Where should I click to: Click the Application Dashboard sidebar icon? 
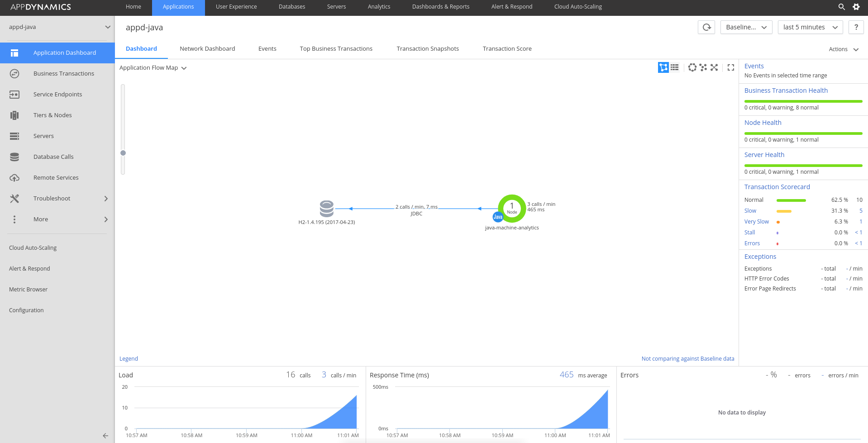pos(14,53)
